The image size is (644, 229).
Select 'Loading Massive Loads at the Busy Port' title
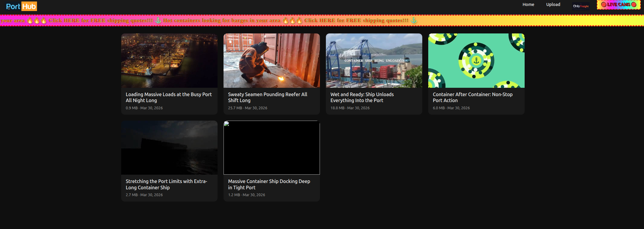(169, 97)
